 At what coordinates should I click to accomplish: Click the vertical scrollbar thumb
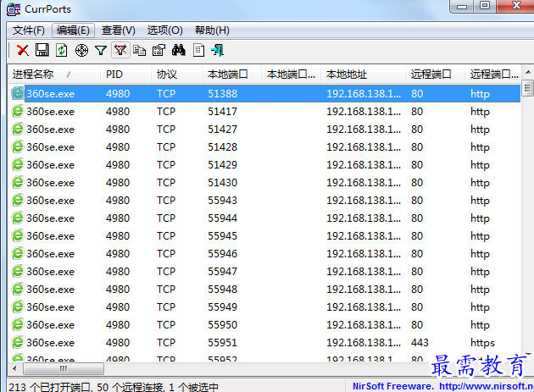coord(527,88)
